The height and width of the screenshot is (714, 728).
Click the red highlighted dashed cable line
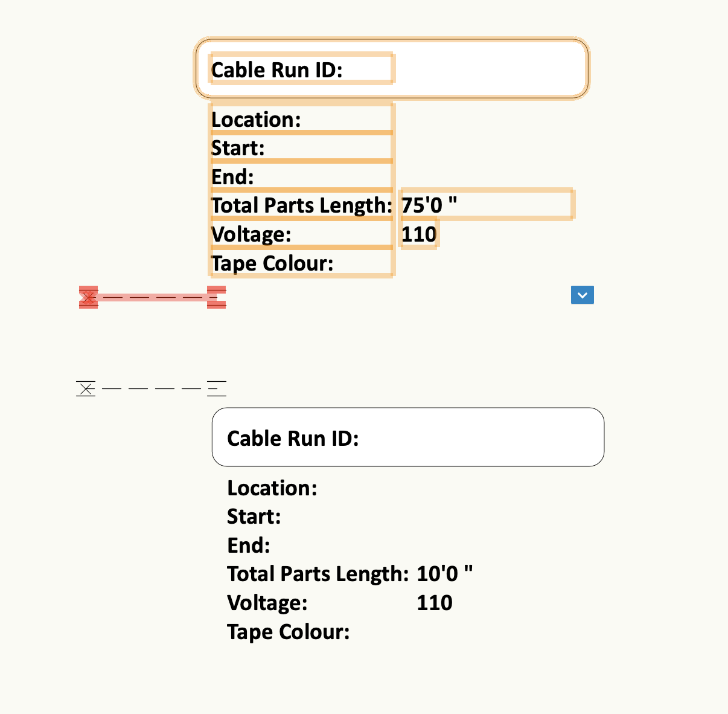point(152,297)
